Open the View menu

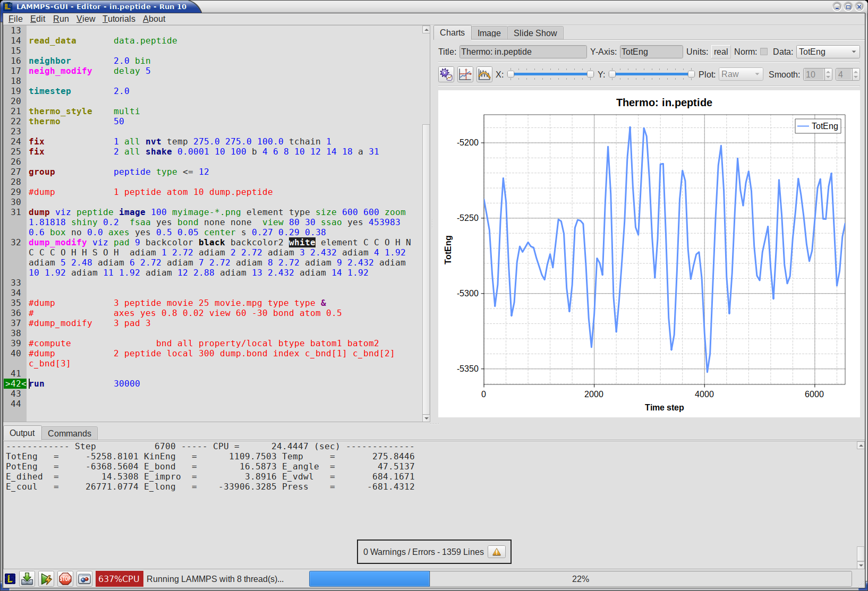click(x=86, y=19)
